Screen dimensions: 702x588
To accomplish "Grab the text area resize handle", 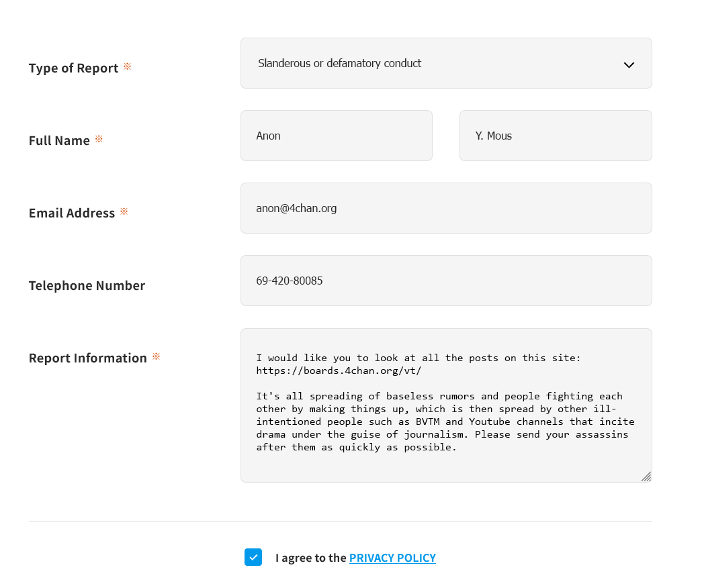I will pos(646,477).
